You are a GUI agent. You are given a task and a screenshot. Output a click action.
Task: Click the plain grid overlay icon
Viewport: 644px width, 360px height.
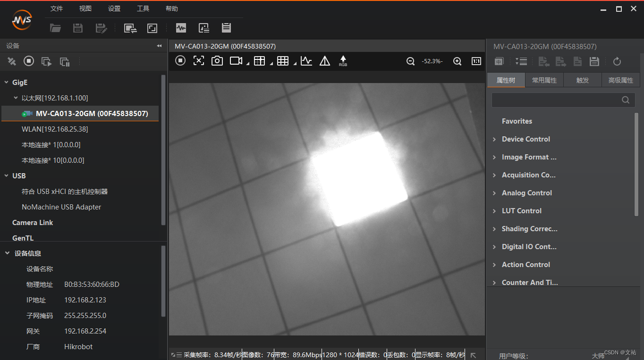pos(283,61)
